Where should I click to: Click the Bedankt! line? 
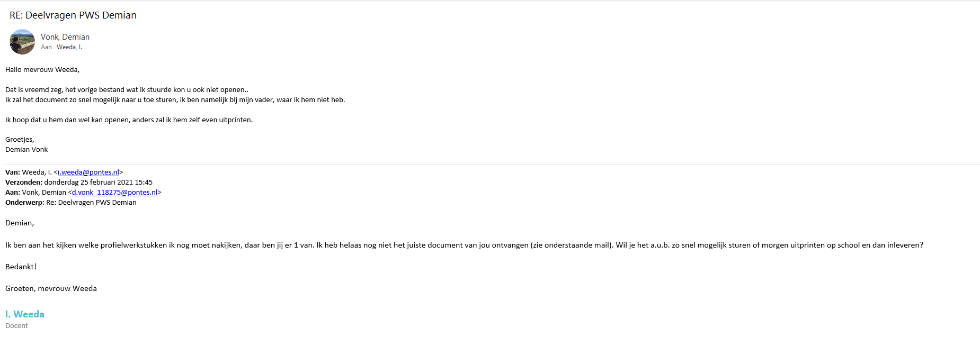tap(21, 267)
